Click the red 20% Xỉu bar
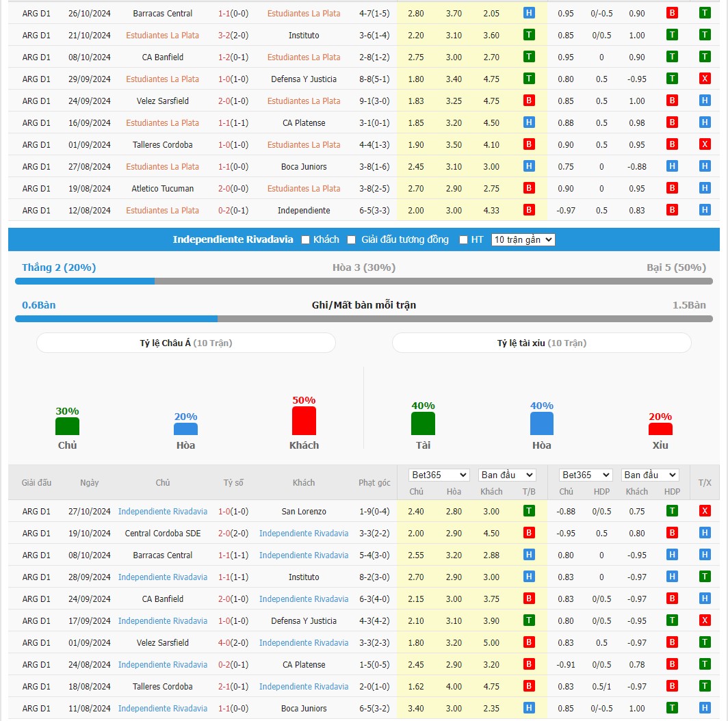The image size is (728, 721). 660,429
